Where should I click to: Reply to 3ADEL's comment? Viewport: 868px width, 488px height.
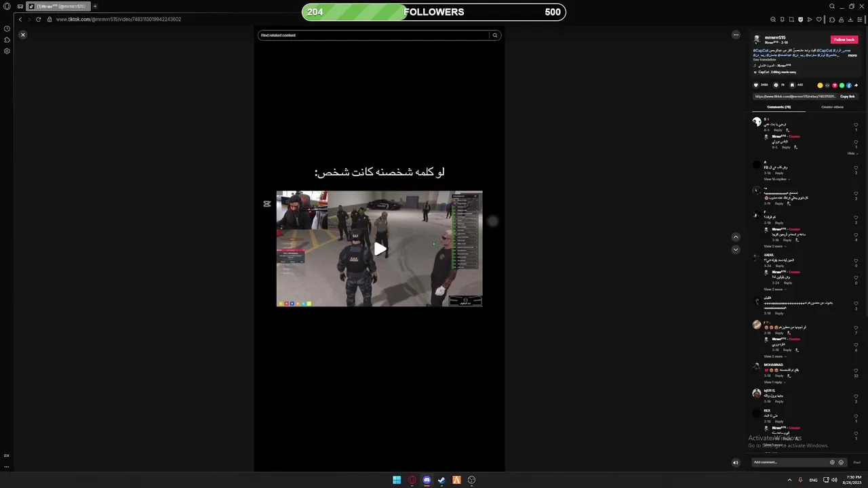779,266
